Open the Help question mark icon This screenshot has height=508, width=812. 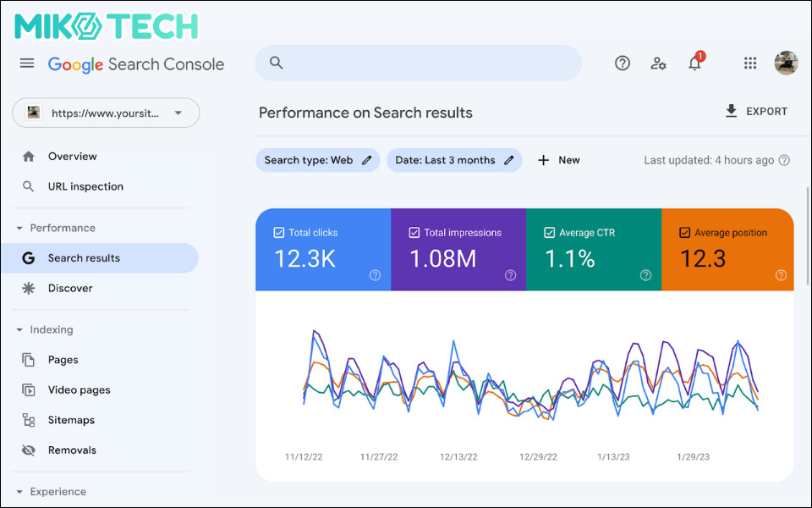tap(622, 63)
